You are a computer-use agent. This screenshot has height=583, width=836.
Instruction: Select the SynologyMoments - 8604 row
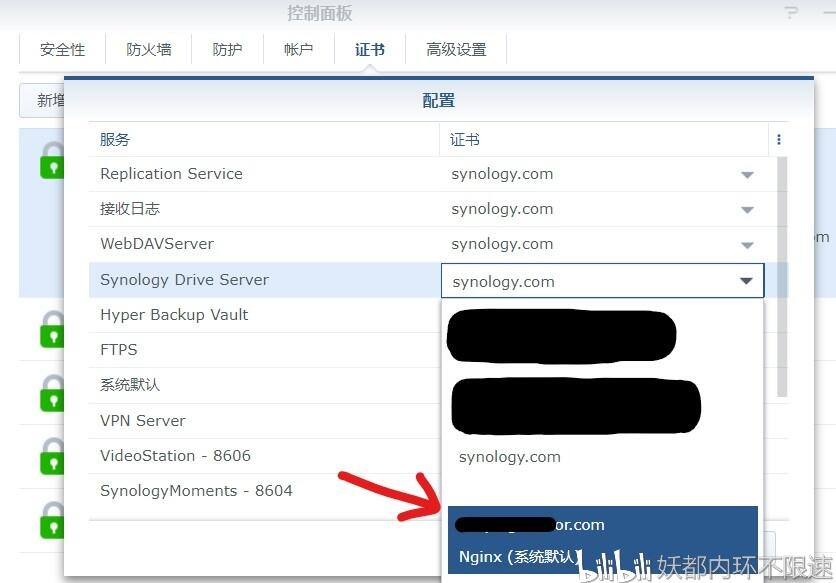click(265, 491)
